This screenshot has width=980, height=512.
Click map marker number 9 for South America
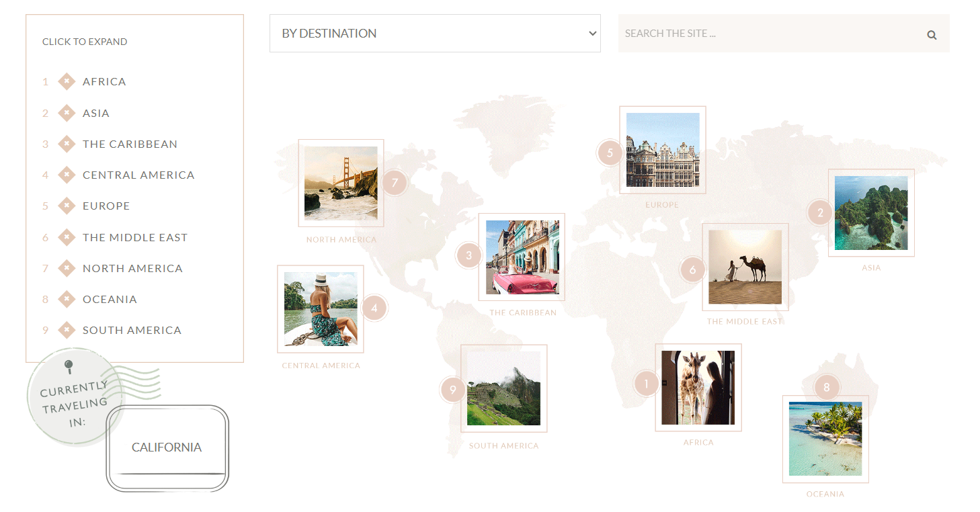point(452,390)
